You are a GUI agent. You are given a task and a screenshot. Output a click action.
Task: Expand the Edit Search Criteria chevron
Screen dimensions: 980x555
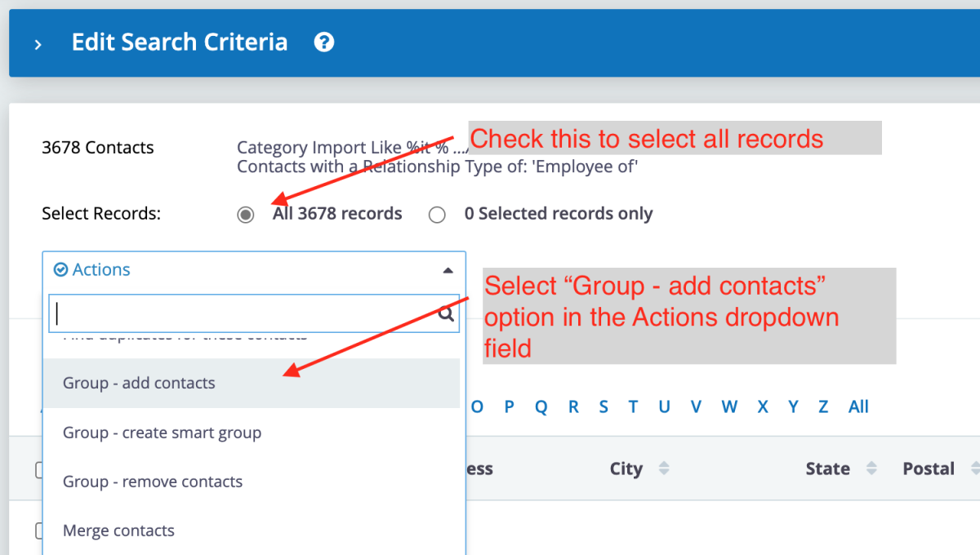(38, 44)
